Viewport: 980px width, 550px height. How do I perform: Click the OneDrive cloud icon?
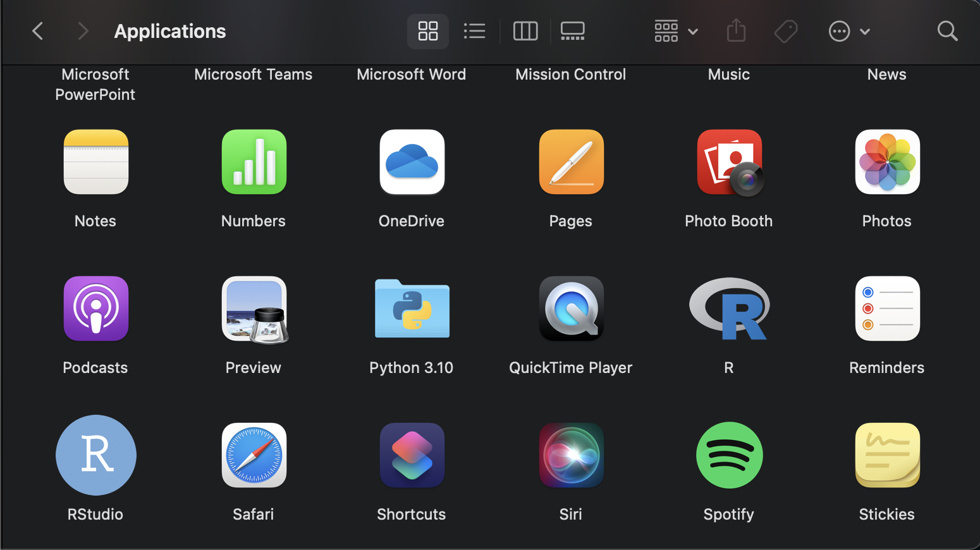click(x=412, y=162)
